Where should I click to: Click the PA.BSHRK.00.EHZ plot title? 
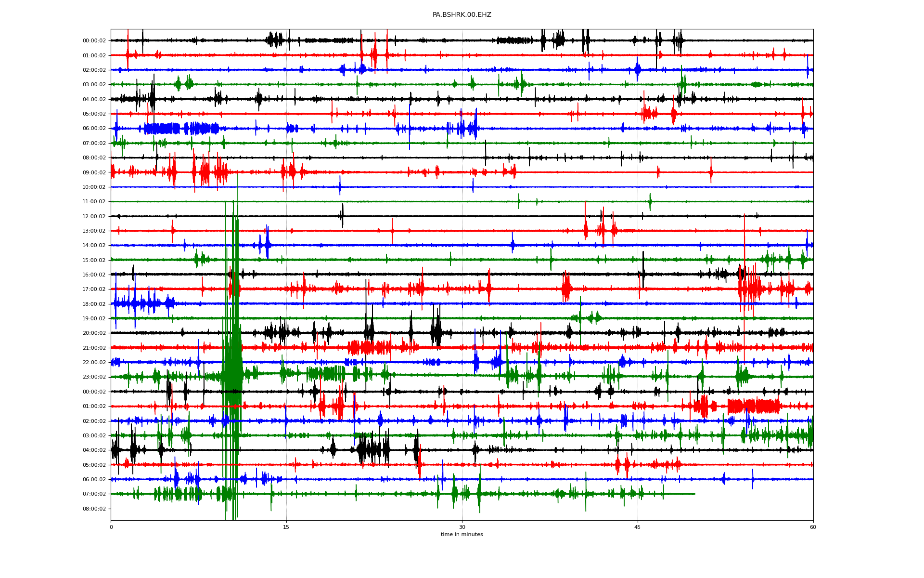click(x=462, y=15)
